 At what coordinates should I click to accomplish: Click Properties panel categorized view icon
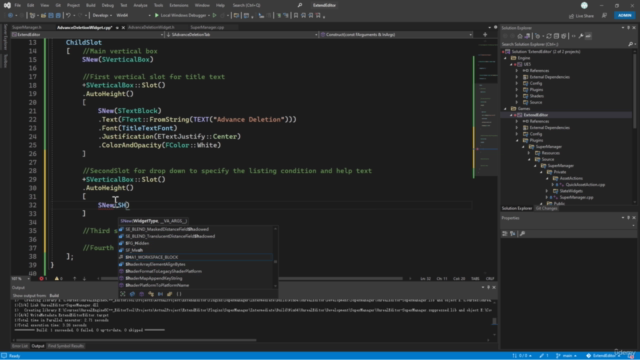coord(505,233)
